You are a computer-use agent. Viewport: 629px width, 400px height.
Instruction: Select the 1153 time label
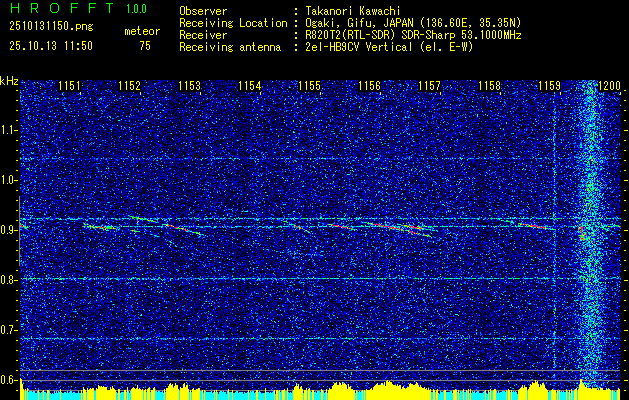click(x=189, y=85)
